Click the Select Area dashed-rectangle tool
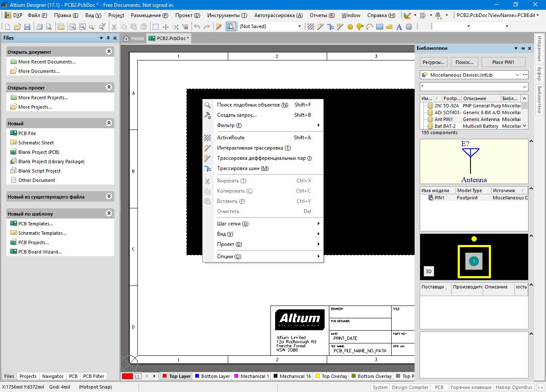This screenshot has width=546, height=392. 156,27
